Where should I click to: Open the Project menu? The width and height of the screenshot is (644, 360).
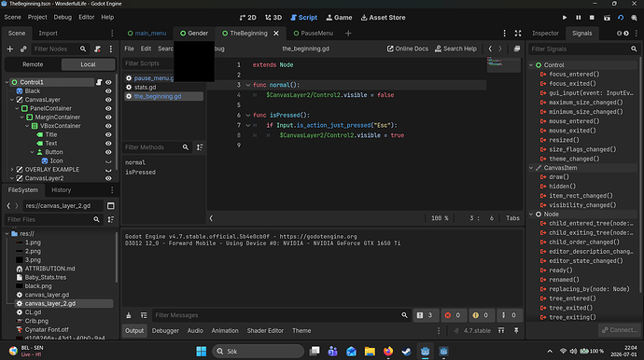[x=37, y=17]
